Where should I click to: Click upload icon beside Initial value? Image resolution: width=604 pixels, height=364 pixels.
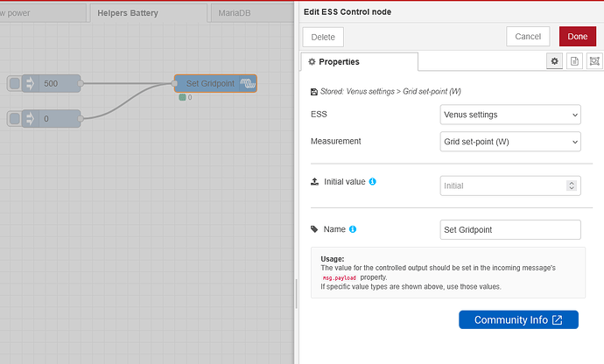click(315, 181)
